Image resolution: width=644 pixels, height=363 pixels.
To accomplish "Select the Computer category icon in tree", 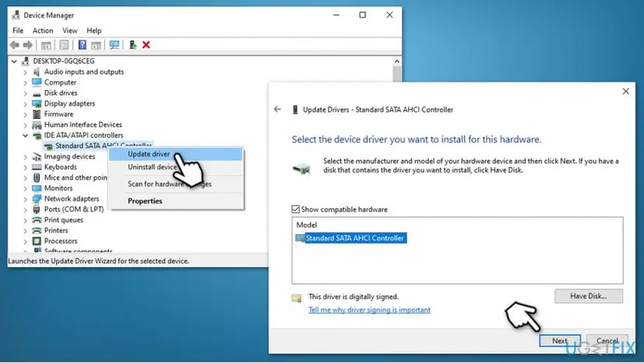I will [x=37, y=82].
